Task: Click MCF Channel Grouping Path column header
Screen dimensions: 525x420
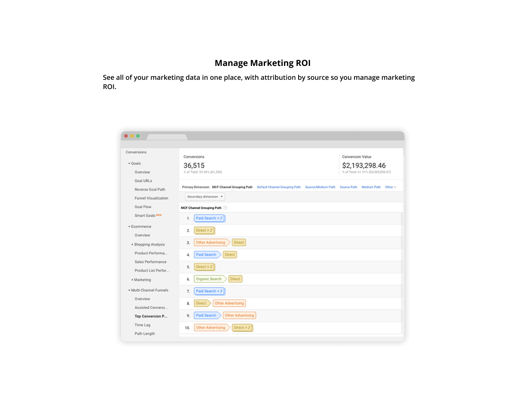Action: 201,208
